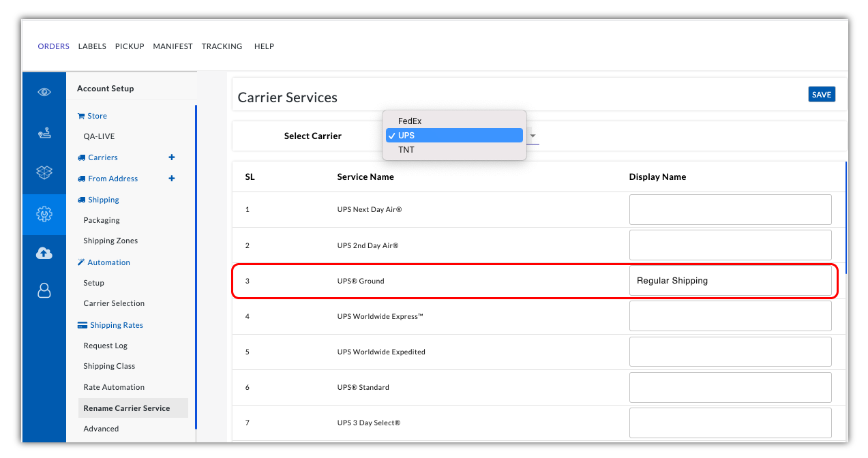The image size is (868, 458).
Task: Open the From Address link
Action: pyautogui.click(x=113, y=179)
